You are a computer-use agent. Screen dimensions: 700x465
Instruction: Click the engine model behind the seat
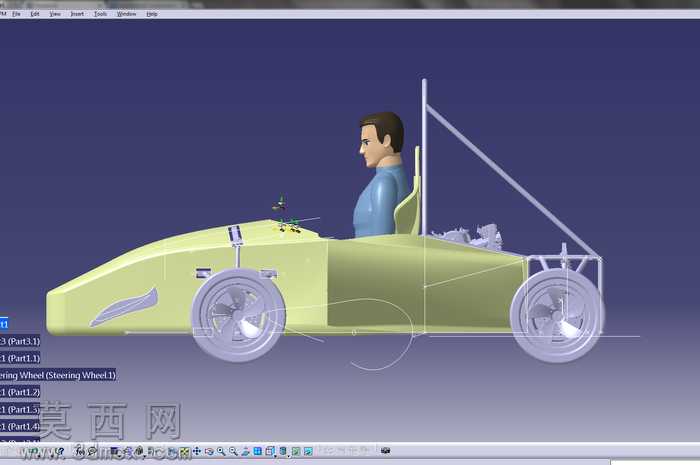(x=469, y=235)
